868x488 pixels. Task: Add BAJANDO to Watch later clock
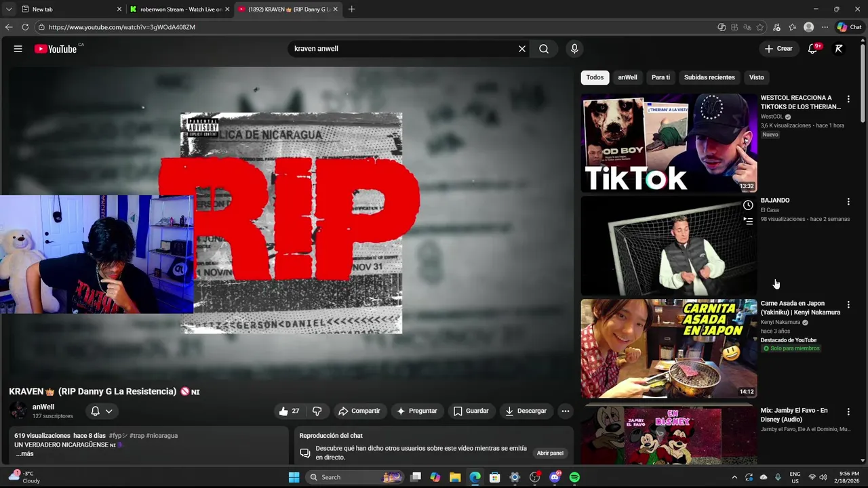[x=748, y=205]
